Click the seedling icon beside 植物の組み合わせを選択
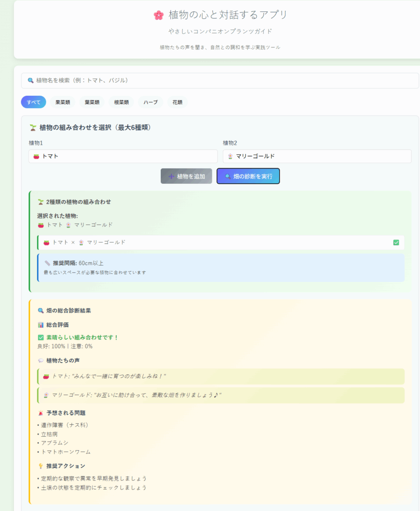The image size is (420, 511). 33,128
